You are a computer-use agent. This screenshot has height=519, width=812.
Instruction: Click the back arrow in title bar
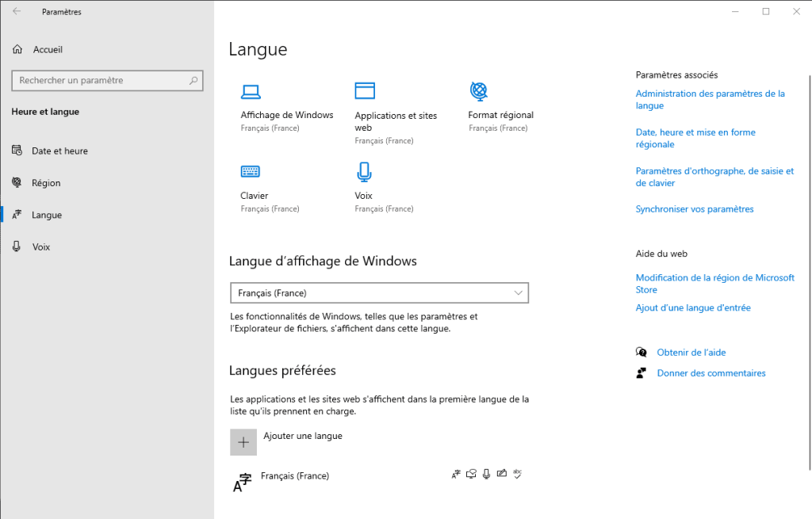pos(17,12)
